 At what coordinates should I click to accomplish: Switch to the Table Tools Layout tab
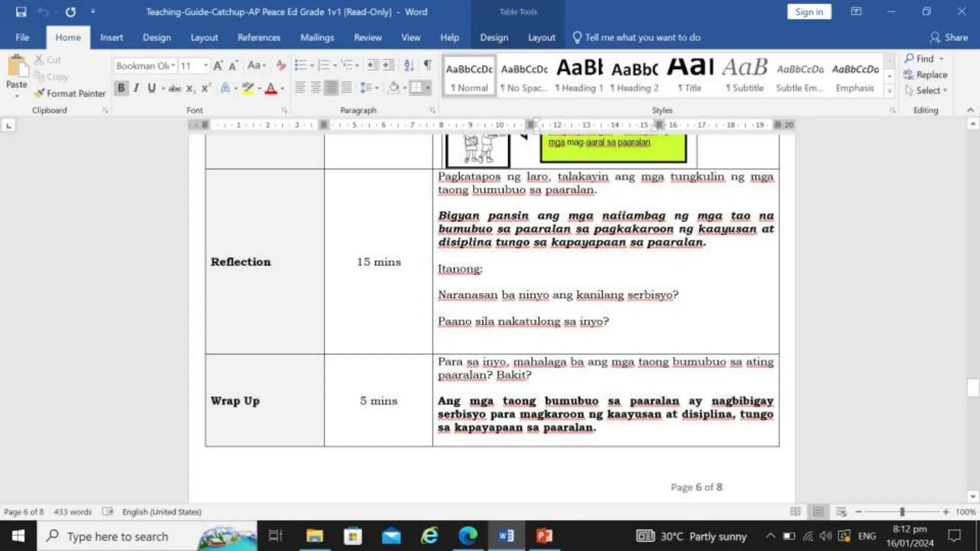[x=541, y=37]
